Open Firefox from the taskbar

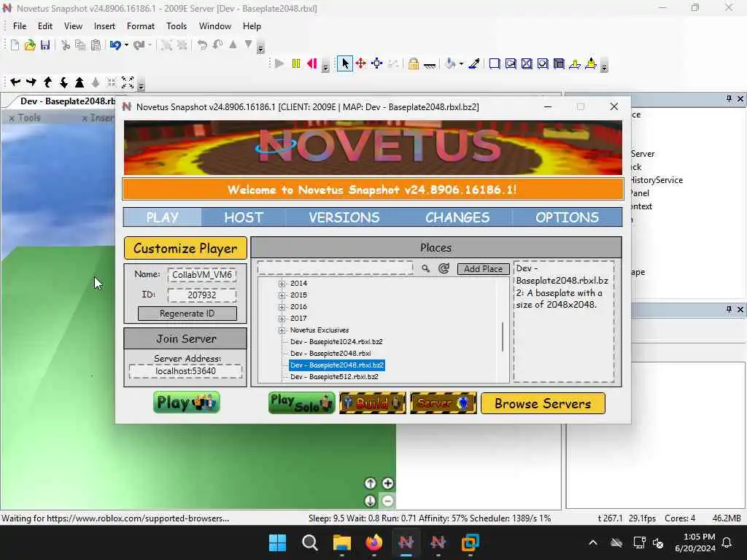[x=374, y=542]
